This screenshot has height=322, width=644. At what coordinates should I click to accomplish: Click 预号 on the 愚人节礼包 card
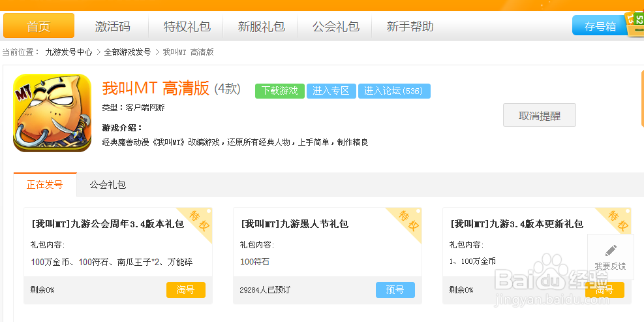[395, 289]
